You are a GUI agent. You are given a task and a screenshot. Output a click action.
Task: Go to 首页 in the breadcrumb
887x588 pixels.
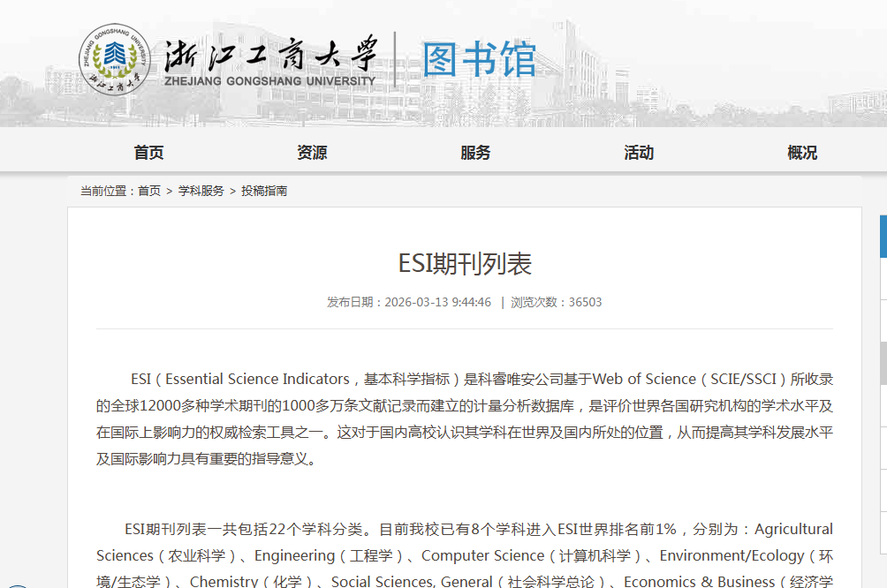pos(149,191)
